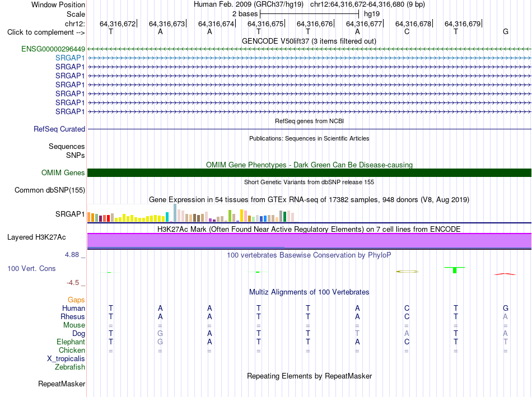Click the 100 Vert. Cons track label

pos(31,268)
